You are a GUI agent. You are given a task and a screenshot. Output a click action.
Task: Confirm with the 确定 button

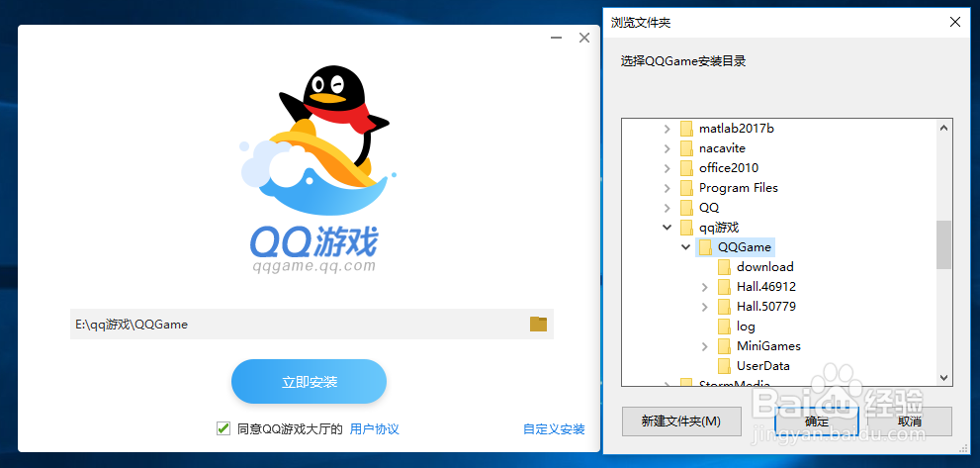pos(817,421)
